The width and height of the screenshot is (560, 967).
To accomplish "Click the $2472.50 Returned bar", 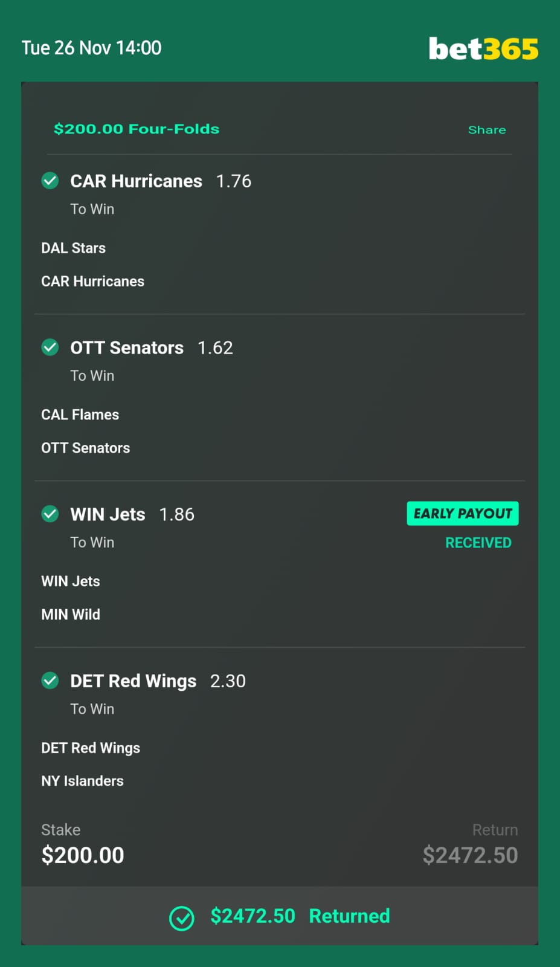I will tap(280, 916).
